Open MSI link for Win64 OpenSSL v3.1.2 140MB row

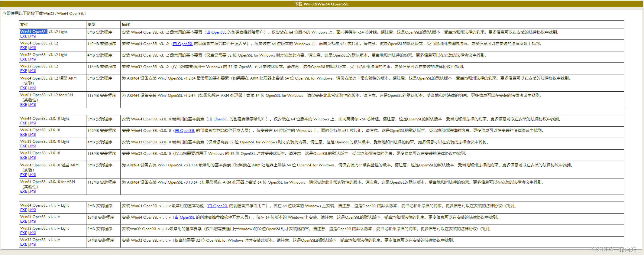[32, 48]
